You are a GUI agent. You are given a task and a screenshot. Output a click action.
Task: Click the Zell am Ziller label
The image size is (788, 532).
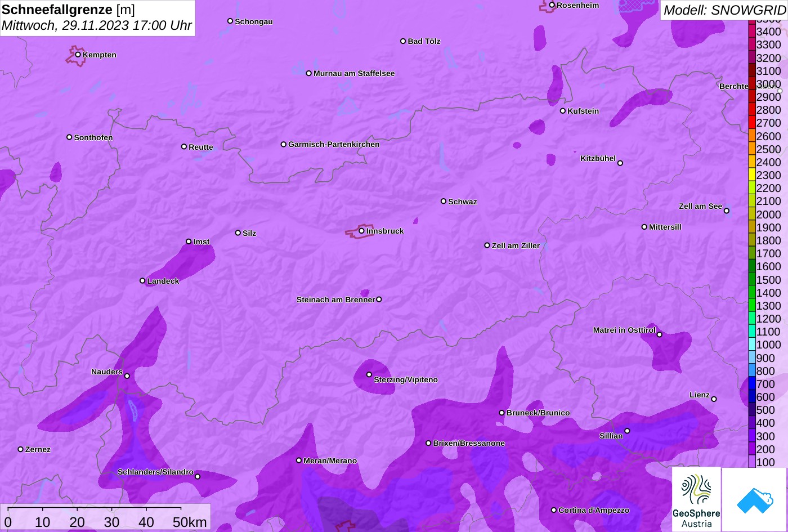516,245
